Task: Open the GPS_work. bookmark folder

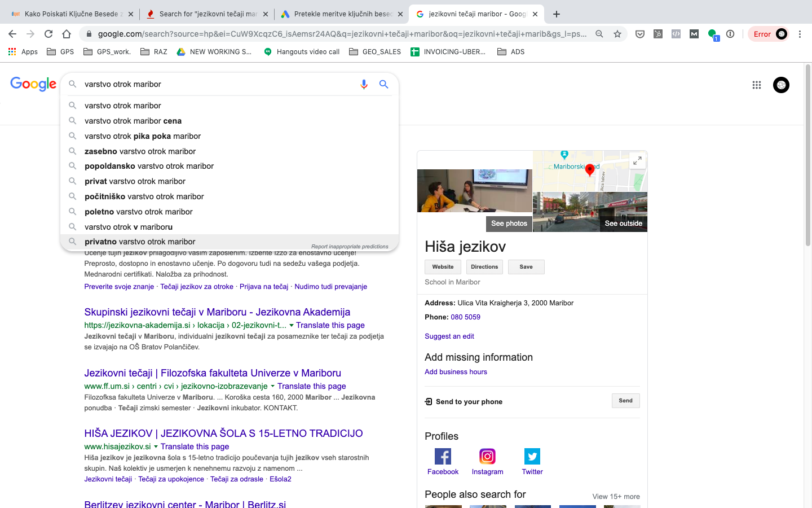Action: 107,51
